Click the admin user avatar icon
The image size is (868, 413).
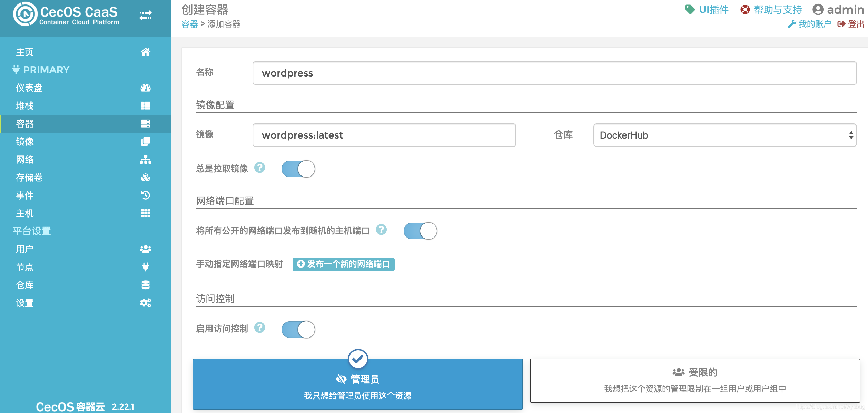click(818, 9)
